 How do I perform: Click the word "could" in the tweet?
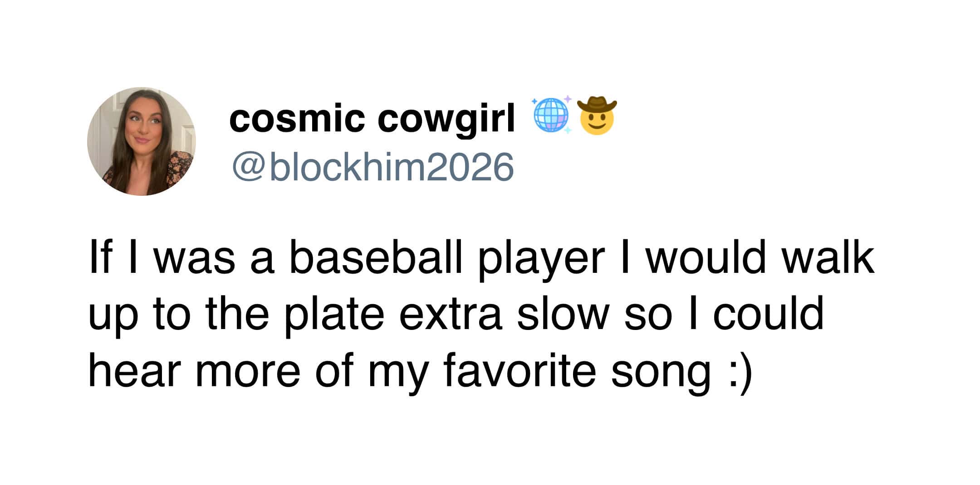768,316
